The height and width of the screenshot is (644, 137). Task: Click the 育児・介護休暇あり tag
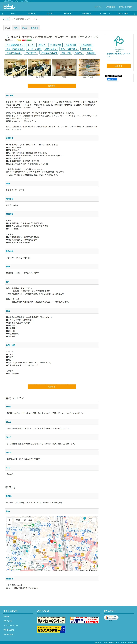(x=69, y=49)
